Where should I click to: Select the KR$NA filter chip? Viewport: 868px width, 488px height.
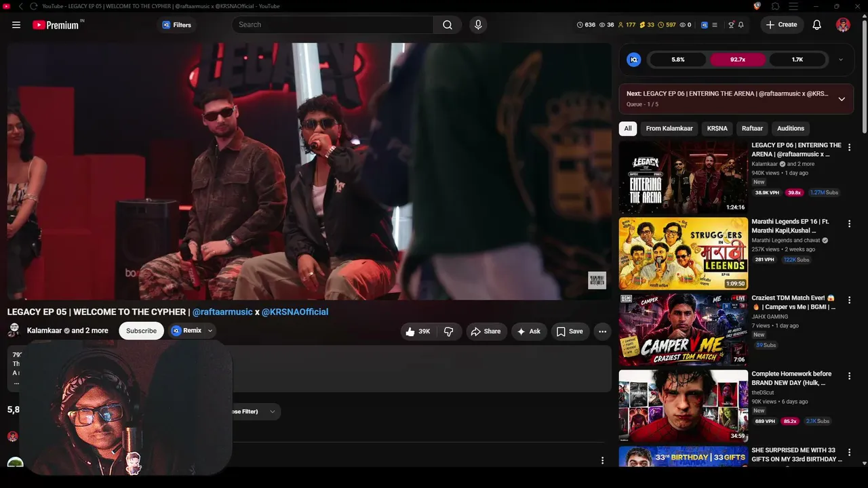click(717, 128)
